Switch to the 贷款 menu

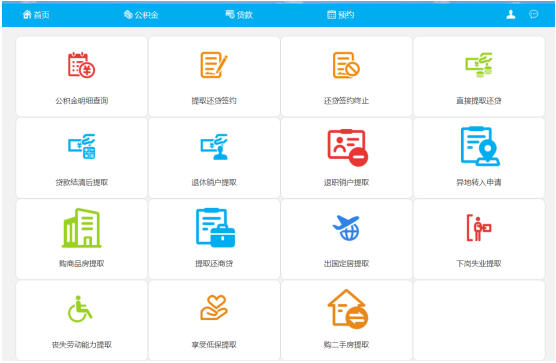pyautogui.click(x=239, y=15)
